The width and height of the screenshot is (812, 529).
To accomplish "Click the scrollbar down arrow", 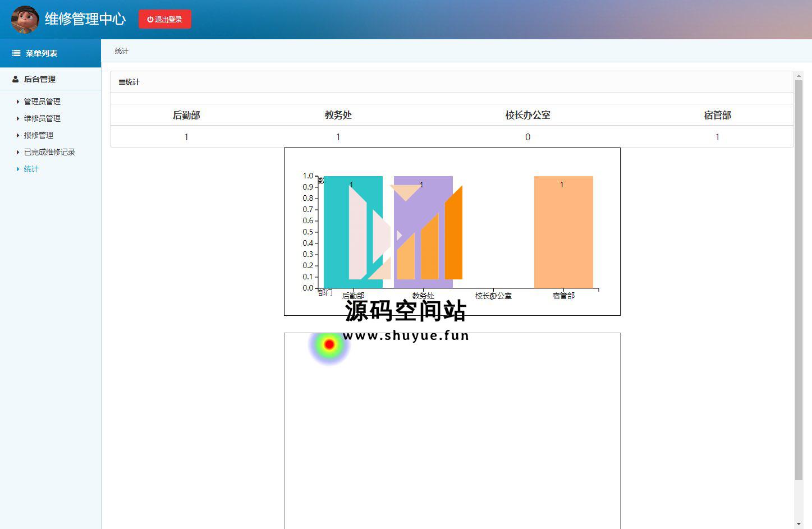I will [x=799, y=524].
